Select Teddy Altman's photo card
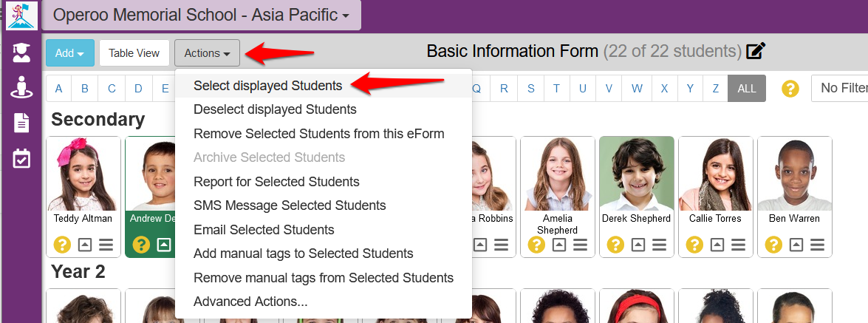Screen dimensions: 868x323 tap(83, 174)
